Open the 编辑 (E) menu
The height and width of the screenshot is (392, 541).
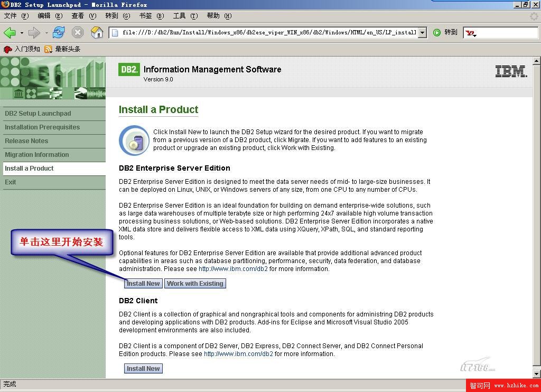(x=50, y=16)
